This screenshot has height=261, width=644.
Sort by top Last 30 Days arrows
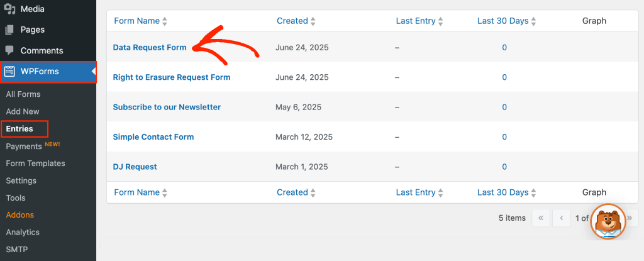coord(534,21)
